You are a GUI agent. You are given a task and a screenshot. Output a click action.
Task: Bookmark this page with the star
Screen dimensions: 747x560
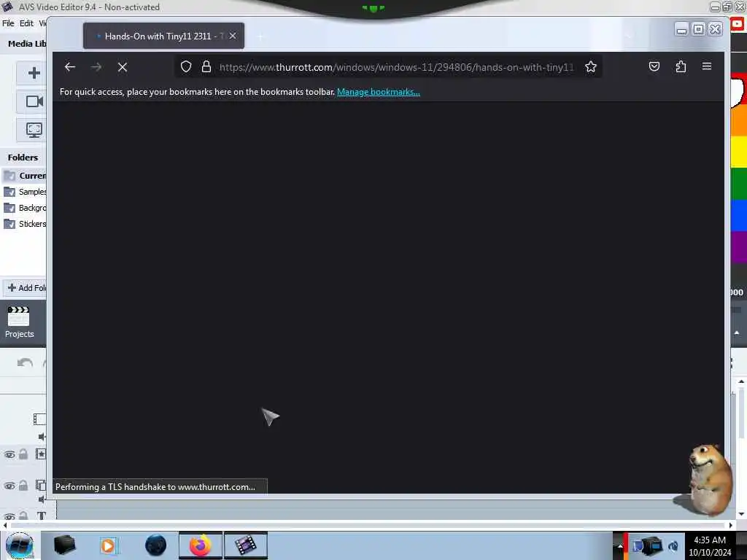(591, 66)
